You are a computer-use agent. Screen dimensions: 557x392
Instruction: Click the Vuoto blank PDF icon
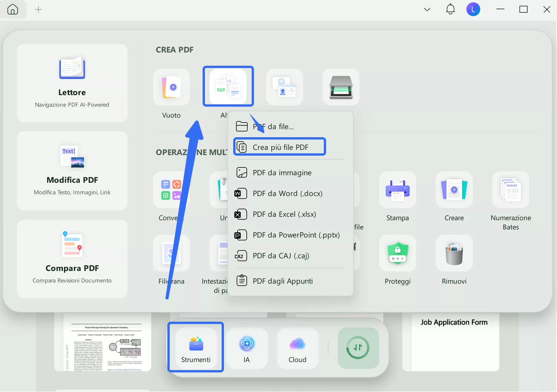click(x=171, y=87)
